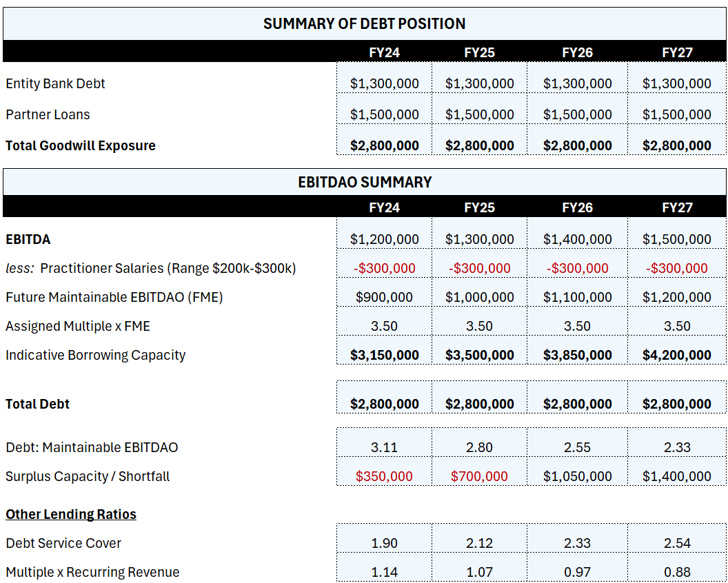Select the FY26 header in debt summary
The image size is (728, 583).
(x=577, y=52)
